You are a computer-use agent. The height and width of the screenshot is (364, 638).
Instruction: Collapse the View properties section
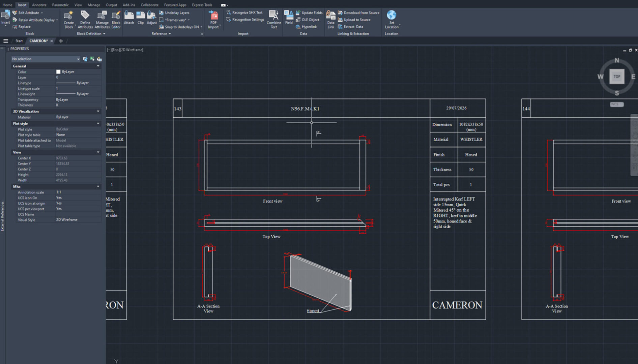pyautogui.click(x=98, y=152)
